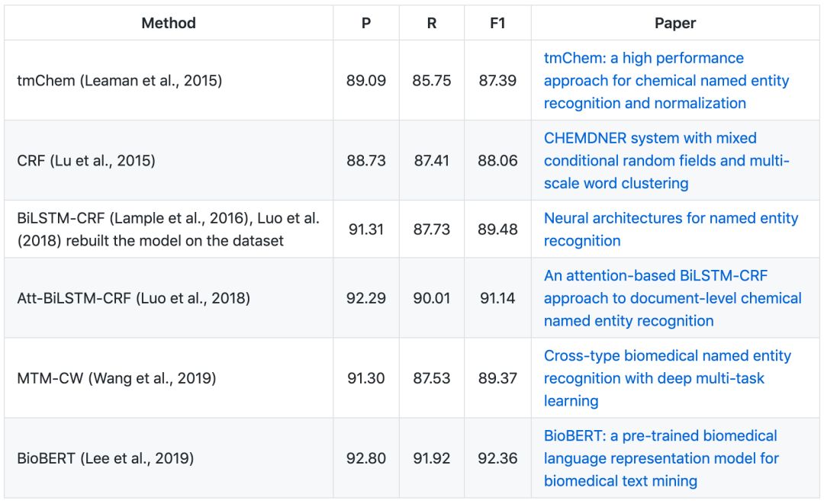Select the tmChem (Leaman et al., 2015) cell
Image resolution: width=824 pixels, height=504 pixels.
(120, 80)
